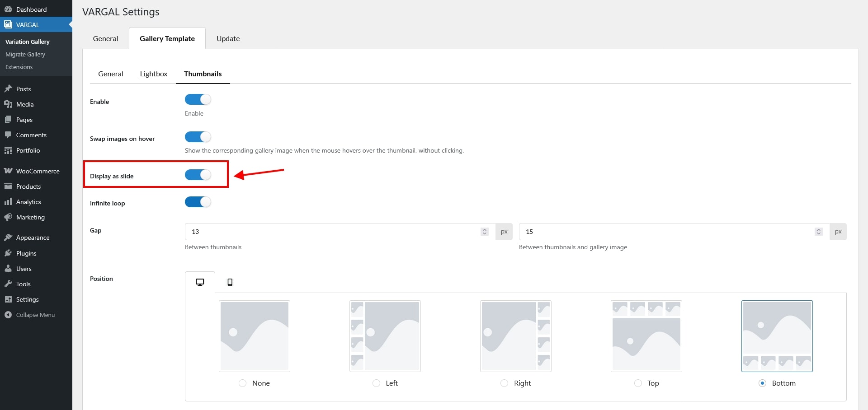Choose the Left layout thumbnail
Screen dimensions: 868x410
(385, 336)
